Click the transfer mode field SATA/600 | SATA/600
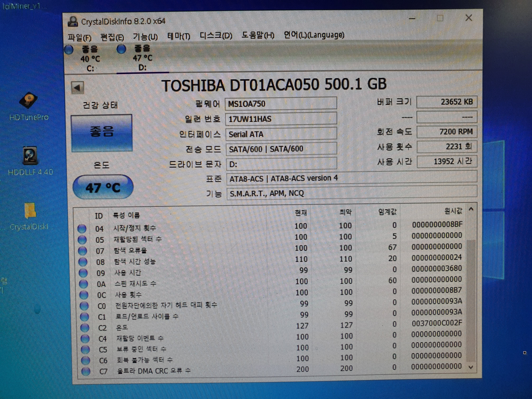 pos(281,149)
